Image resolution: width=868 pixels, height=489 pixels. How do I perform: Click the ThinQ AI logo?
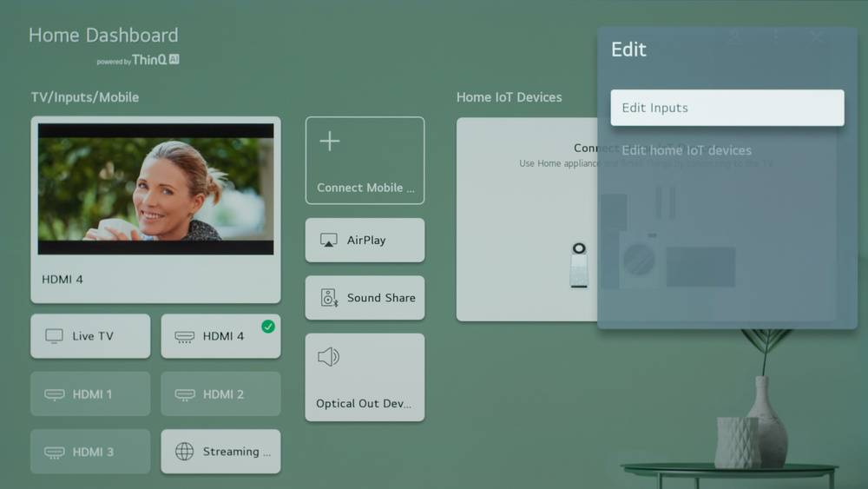pyautogui.click(x=155, y=60)
